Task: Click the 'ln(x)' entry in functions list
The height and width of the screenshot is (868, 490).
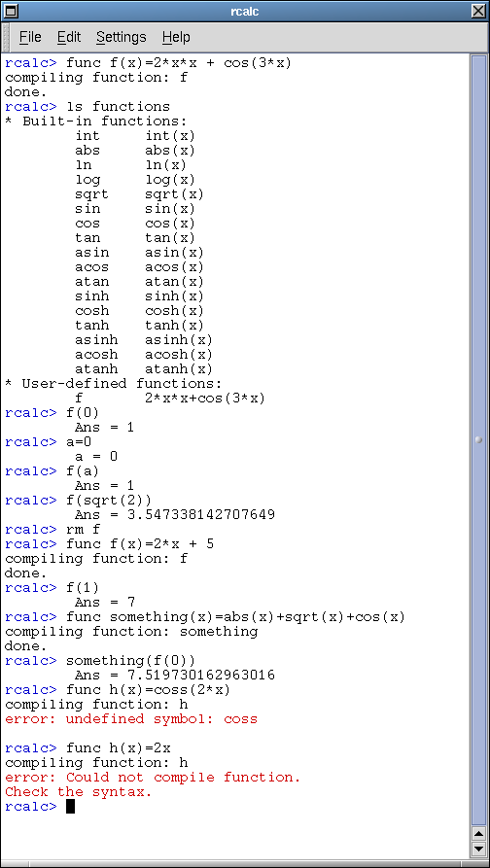Action: coord(165,164)
